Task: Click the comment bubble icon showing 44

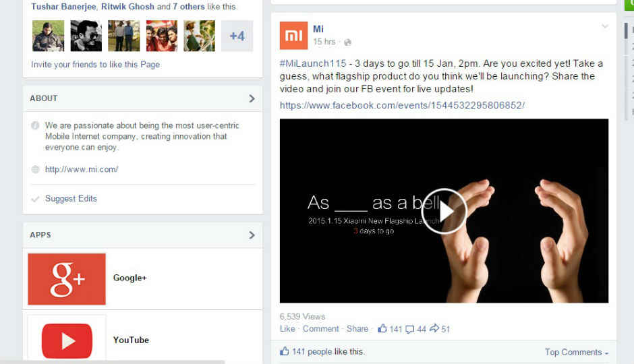Action: (x=409, y=329)
